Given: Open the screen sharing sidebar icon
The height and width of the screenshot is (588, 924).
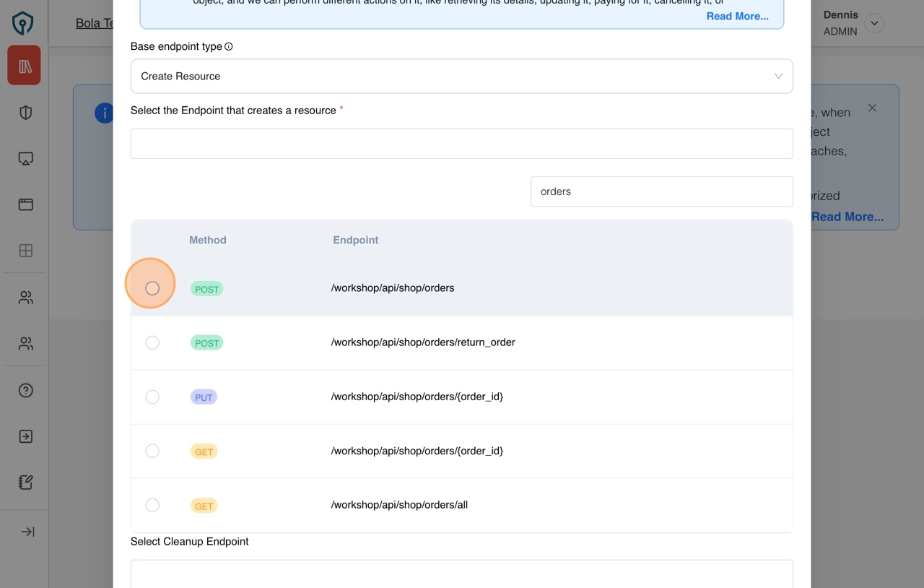Looking at the screenshot, I should [25, 158].
